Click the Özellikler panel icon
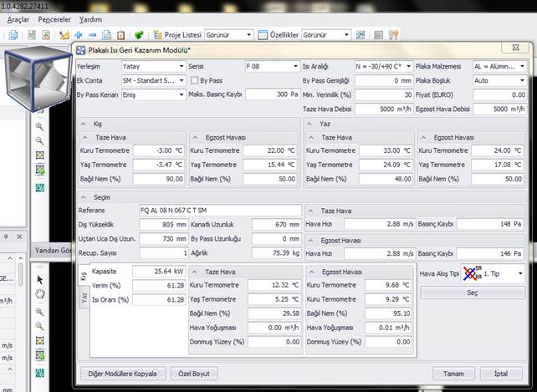The width and height of the screenshot is (537, 392). coord(262,35)
